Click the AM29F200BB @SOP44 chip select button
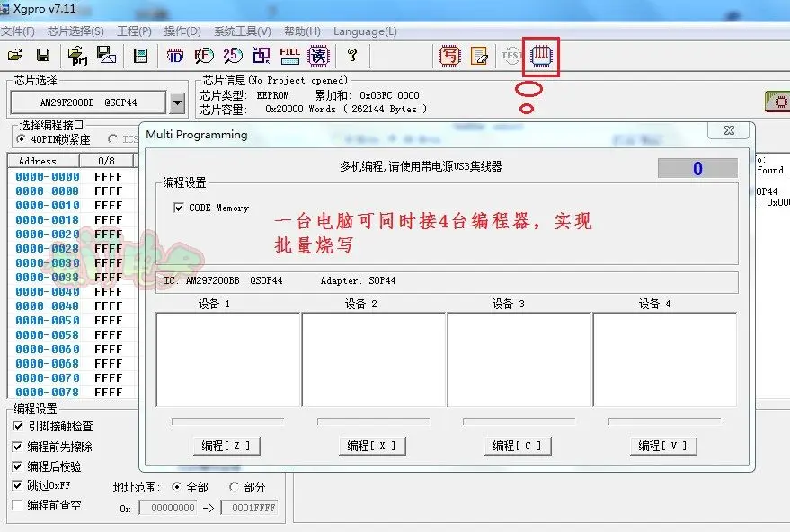The width and height of the screenshot is (790, 532). pos(88,102)
